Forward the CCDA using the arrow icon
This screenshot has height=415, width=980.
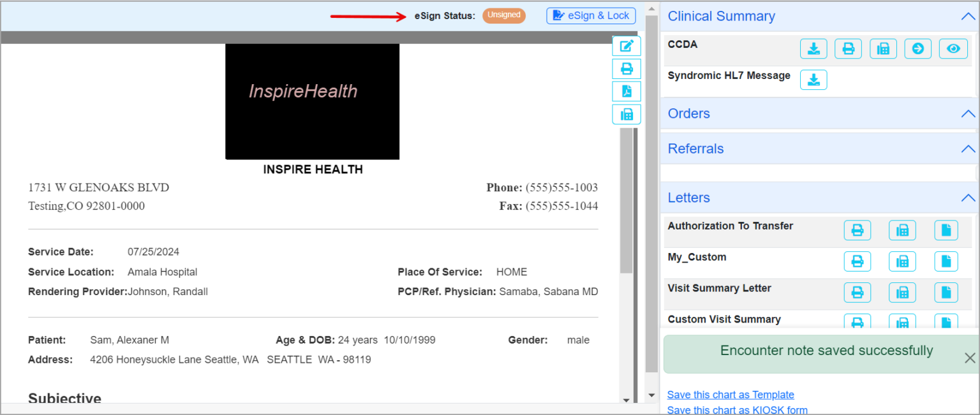pyautogui.click(x=917, y=48)
